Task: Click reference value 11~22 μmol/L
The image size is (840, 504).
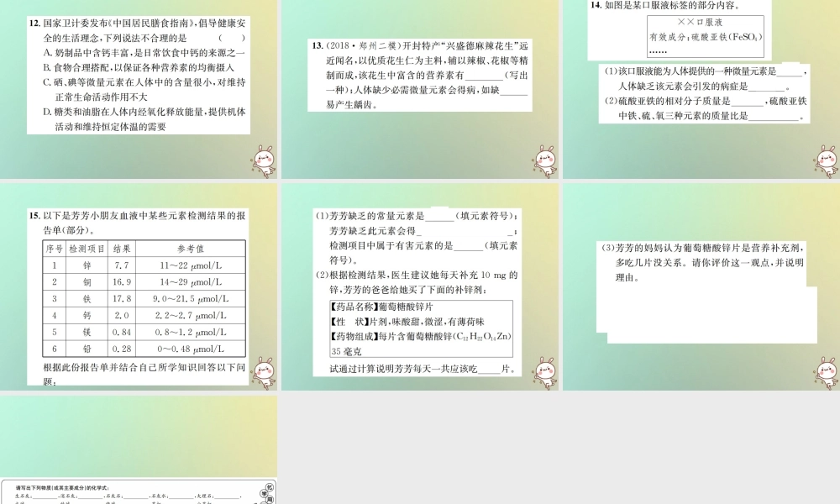Action: click(191, 265)
